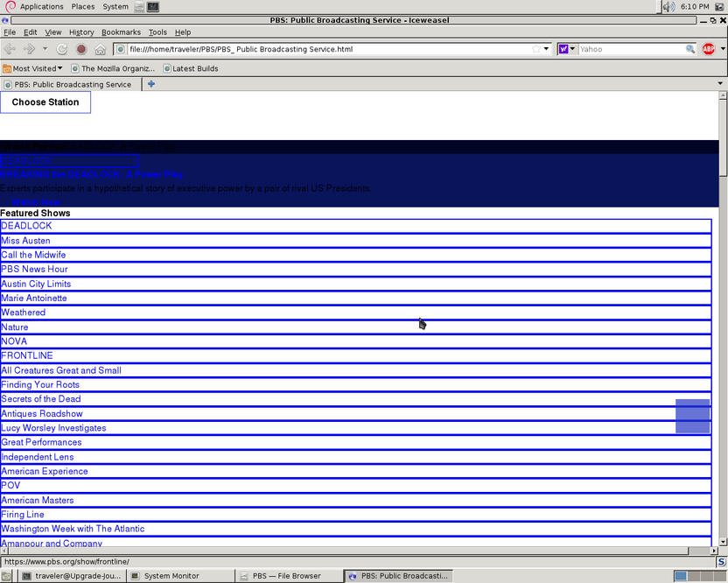Screen dimensions: 728x583
Task: Open the PBS News Hour link
Action: tap(355, 270)
